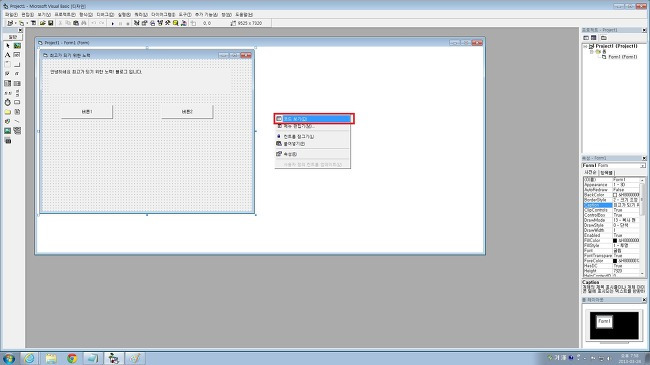The image size is (650, 365).
Task: Toggle Folders icon in Project panel
Action: [x=604, y=38]
